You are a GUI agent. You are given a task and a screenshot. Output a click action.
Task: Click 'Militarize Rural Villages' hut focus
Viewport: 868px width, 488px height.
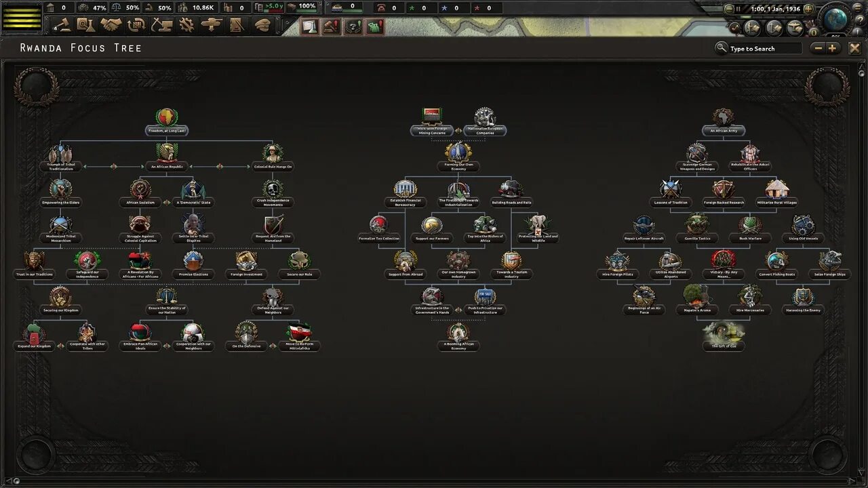pos(776,194)
